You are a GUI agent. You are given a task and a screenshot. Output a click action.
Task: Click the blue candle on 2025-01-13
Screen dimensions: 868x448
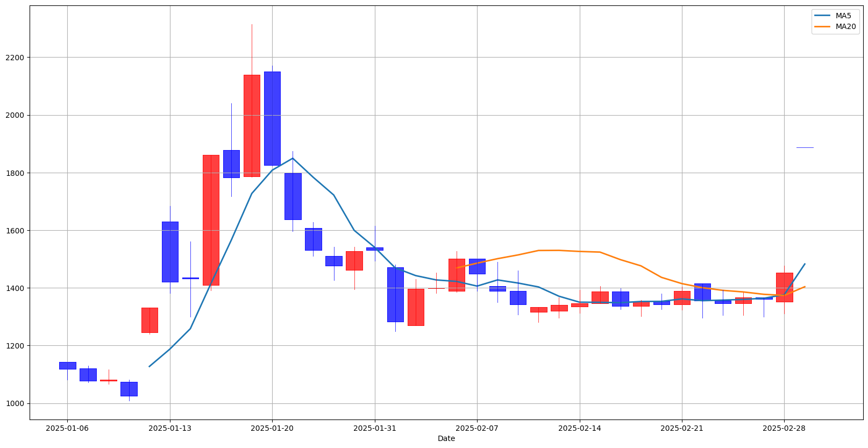coord(170,252)
